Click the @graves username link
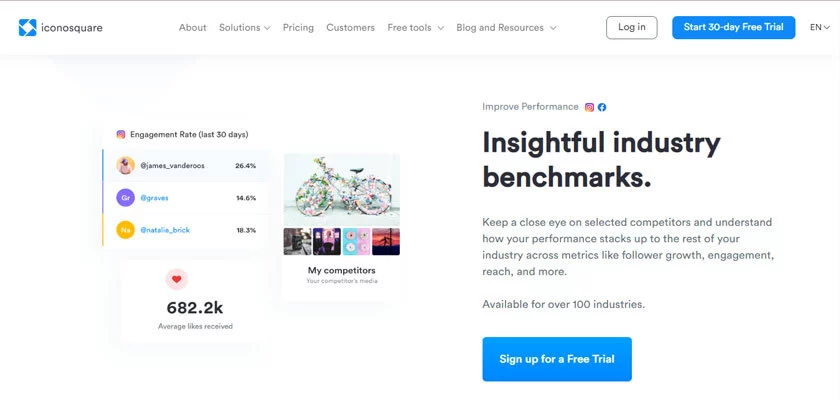 153,197
